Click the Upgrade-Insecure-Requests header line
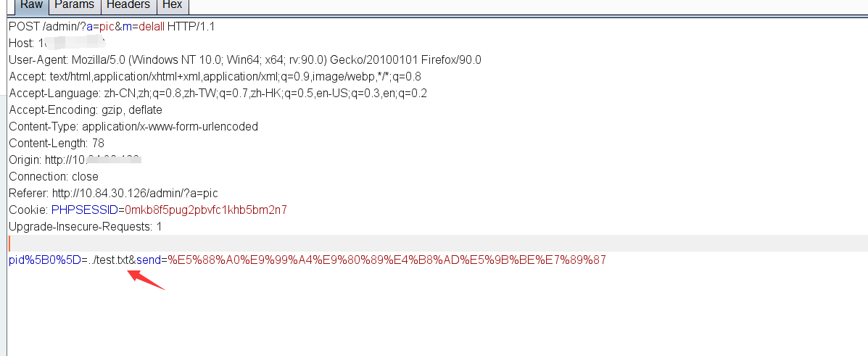 tap(85, 227)
